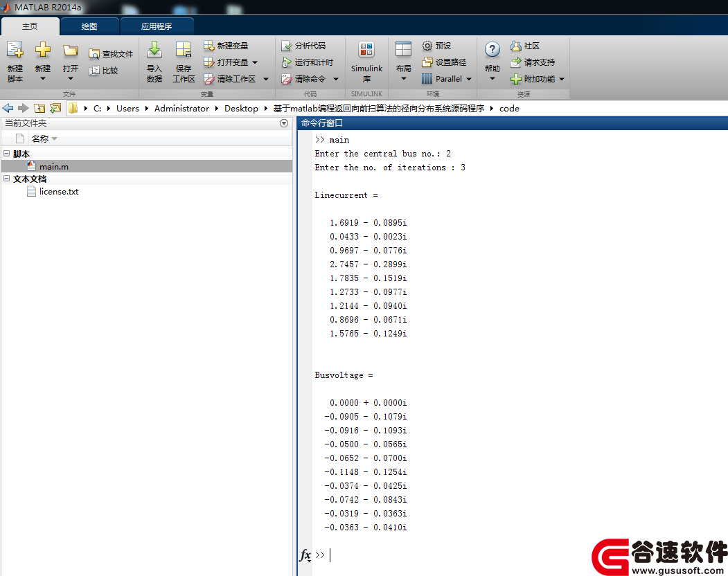The image size is (728, 576).
Task: Click the fx function browser icon
Action: 305,555
